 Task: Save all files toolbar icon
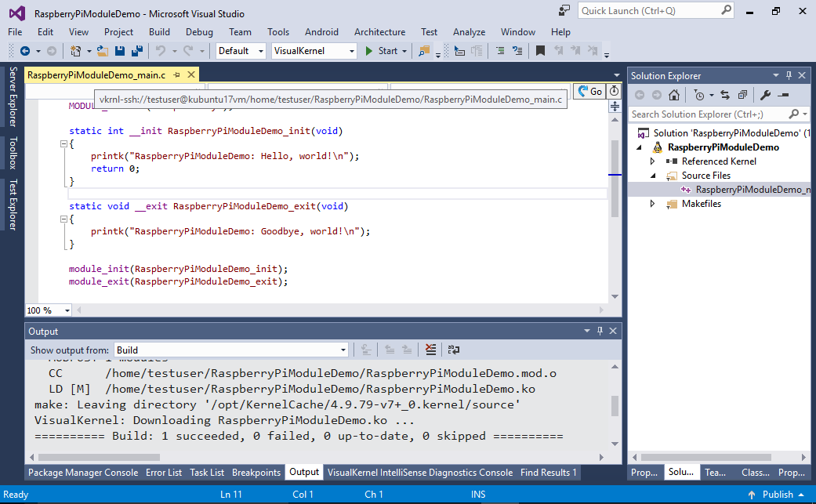(137, 51)
